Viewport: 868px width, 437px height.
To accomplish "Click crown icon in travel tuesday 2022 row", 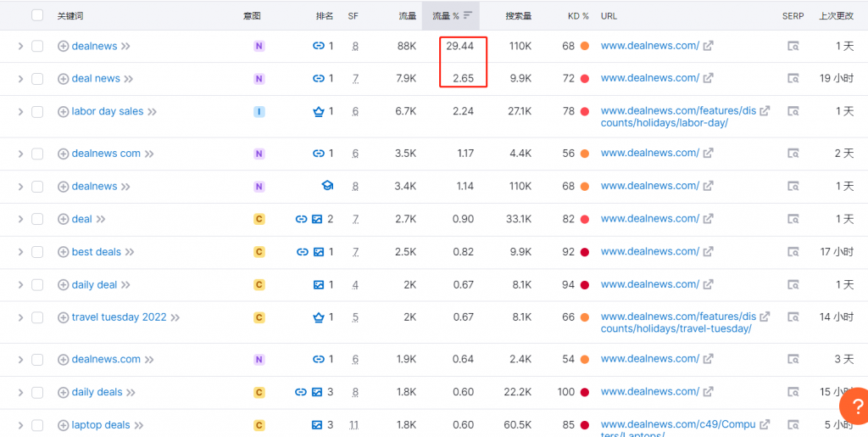I will [x=319, y=317].
